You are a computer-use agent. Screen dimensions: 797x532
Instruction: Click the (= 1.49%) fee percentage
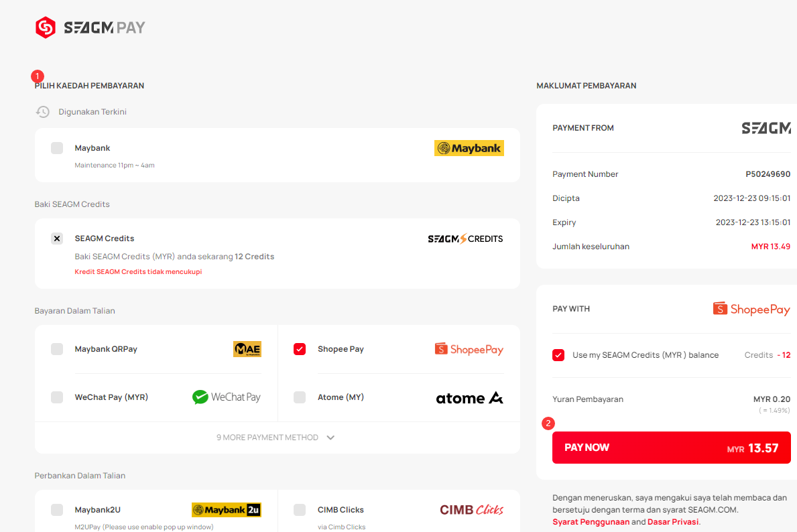[775, 411]
